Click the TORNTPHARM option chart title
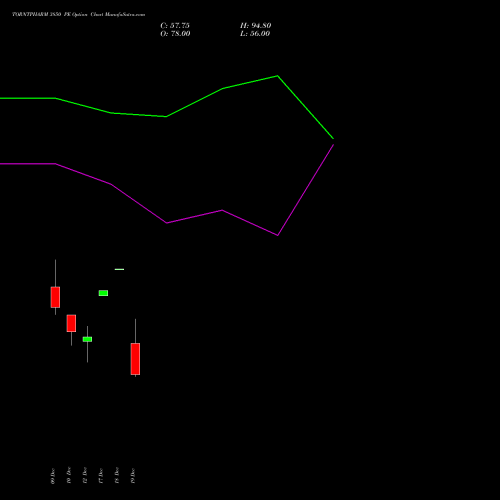500x500 pixels. tap(79, 15)
